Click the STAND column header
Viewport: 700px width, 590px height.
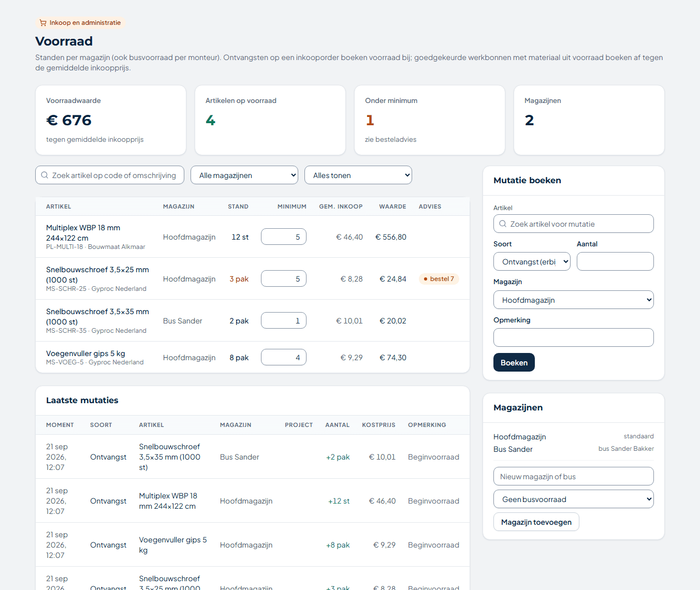[x=238, y=207]
